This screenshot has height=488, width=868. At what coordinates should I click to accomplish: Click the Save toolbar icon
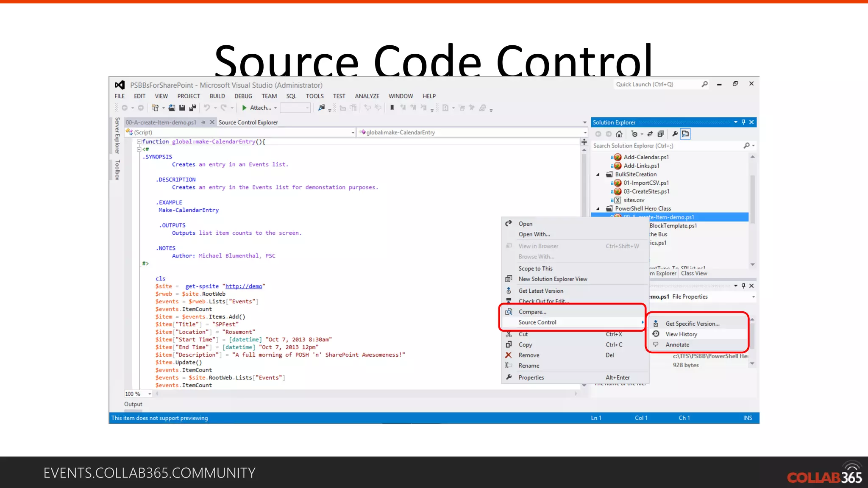182,108
